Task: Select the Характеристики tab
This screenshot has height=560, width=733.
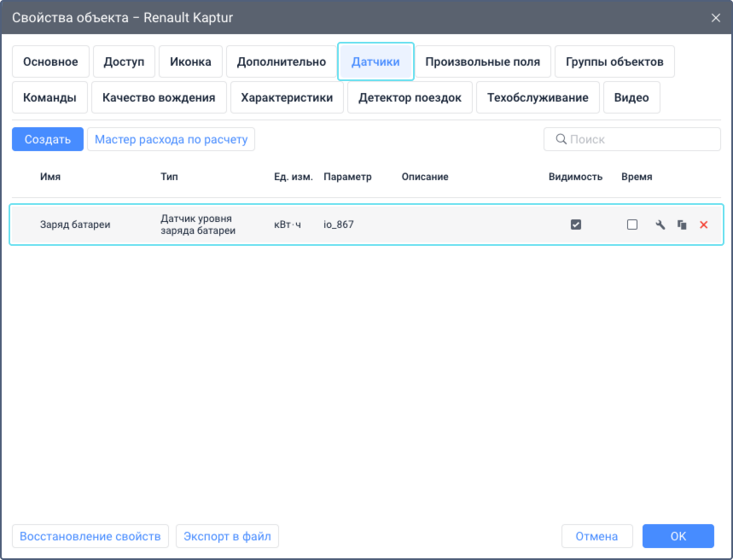Action: click(x=287, y=97)
